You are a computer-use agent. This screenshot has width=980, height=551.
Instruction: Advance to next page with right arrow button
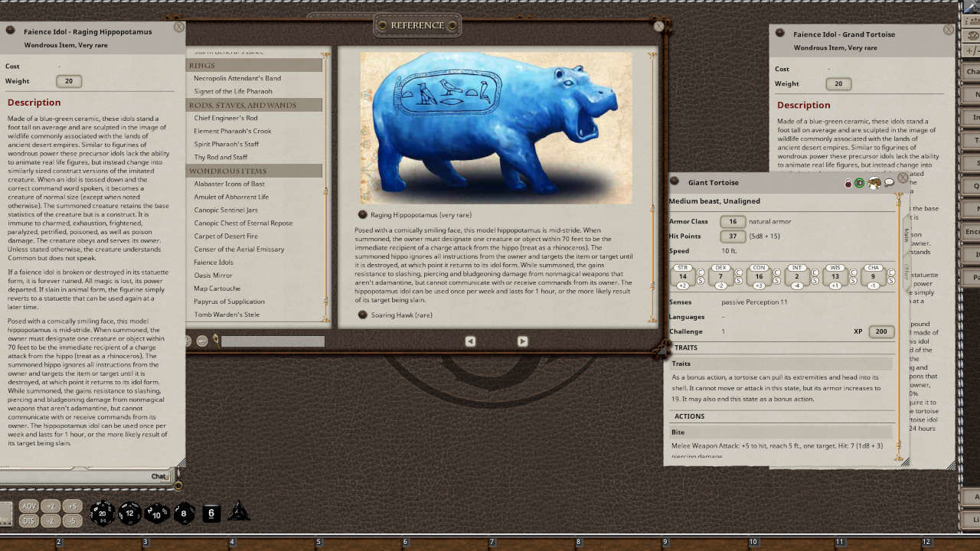(524, 341)
